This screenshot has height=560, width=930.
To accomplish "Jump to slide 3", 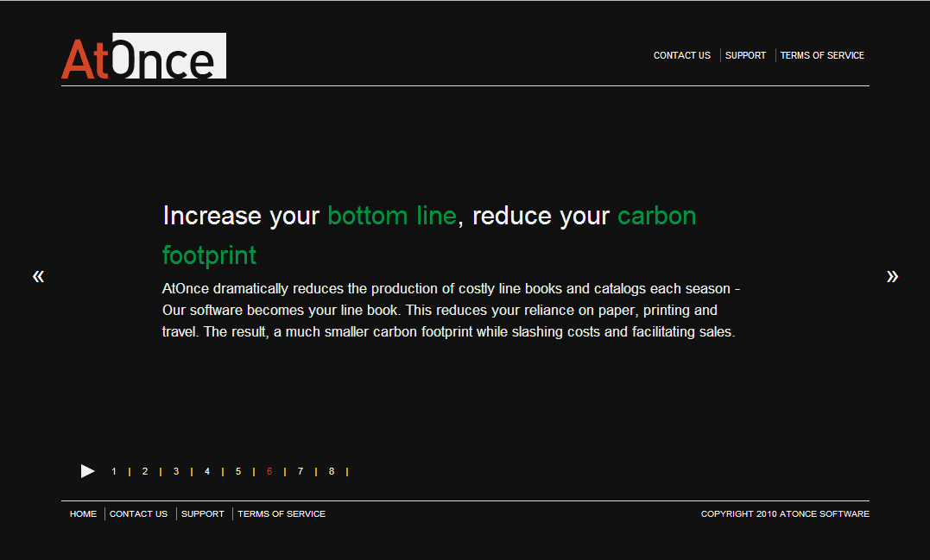I will pyautogui.click(x=176, y=471).
